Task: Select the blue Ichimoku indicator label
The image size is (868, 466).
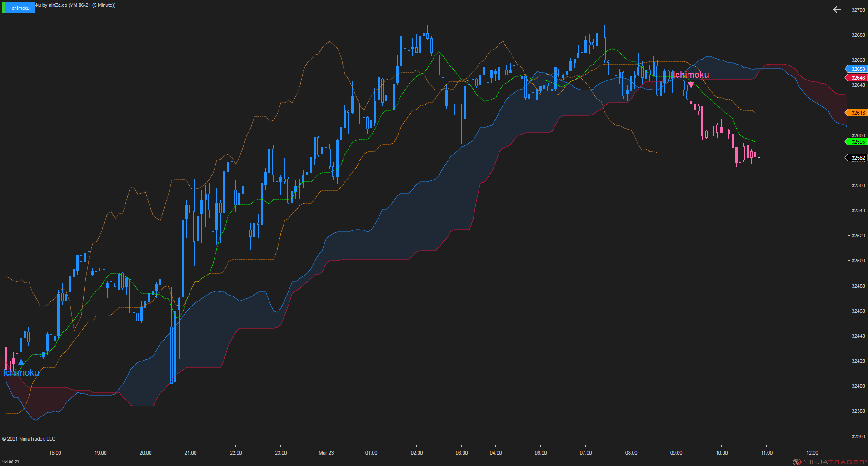Action: coord(20,8)
